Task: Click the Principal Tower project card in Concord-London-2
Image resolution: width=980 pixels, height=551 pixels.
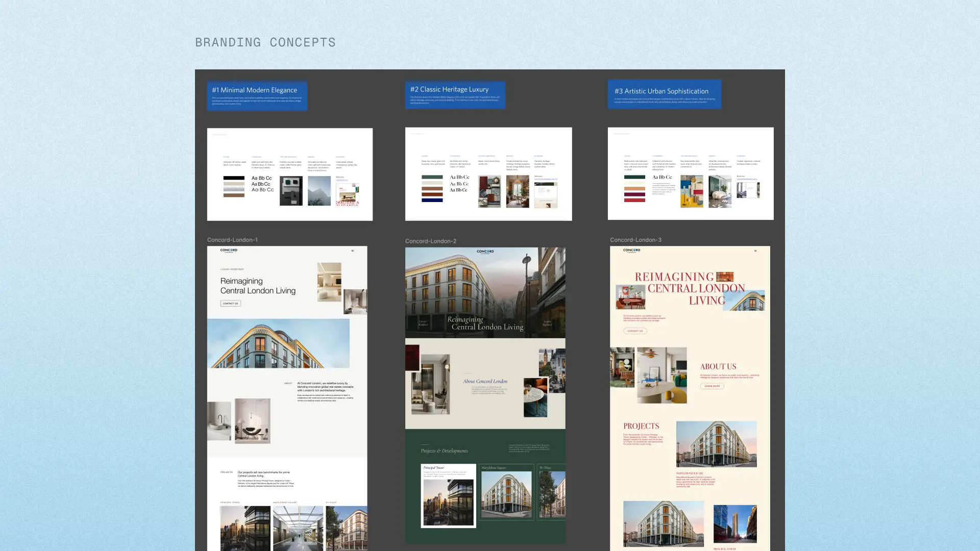Action: click(x=448, y=495)
